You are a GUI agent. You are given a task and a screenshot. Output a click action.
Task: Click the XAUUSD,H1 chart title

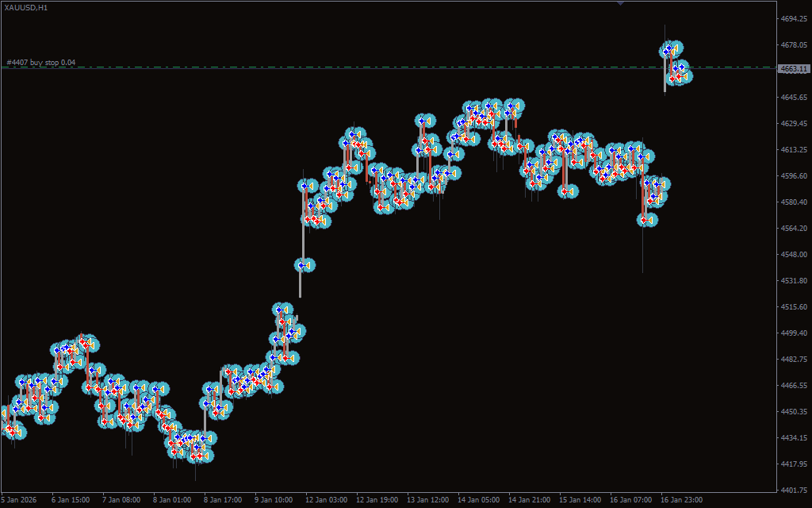[x=25, y=7]
